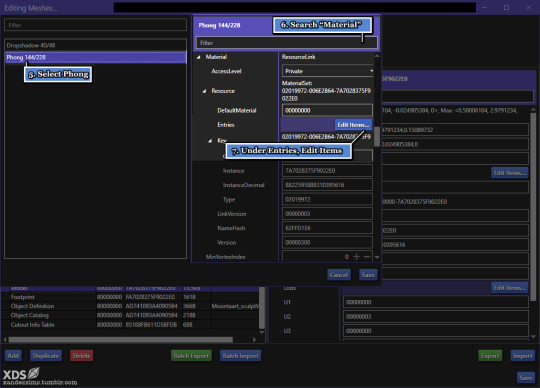Select Phong 144/228 in the mesh list

tap(96, 57)
